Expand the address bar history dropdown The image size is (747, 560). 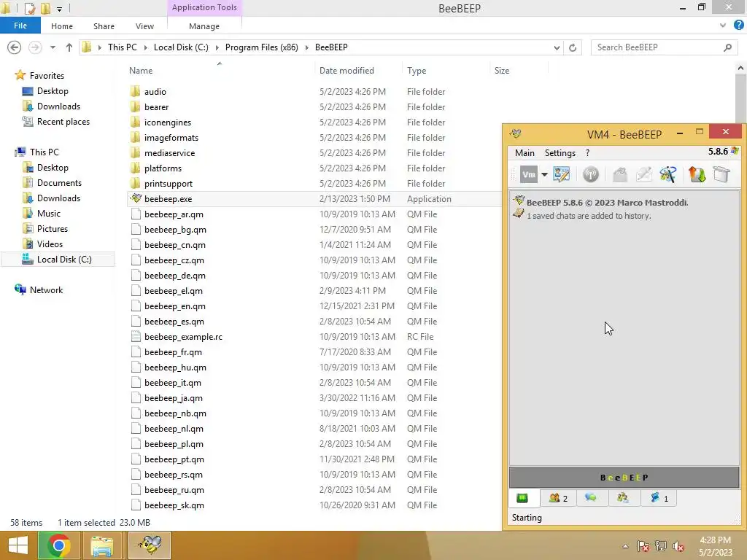[557, 47]
